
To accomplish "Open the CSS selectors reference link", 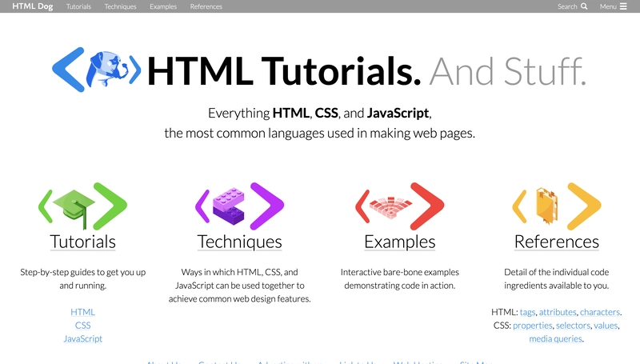I will pos(573,326).
